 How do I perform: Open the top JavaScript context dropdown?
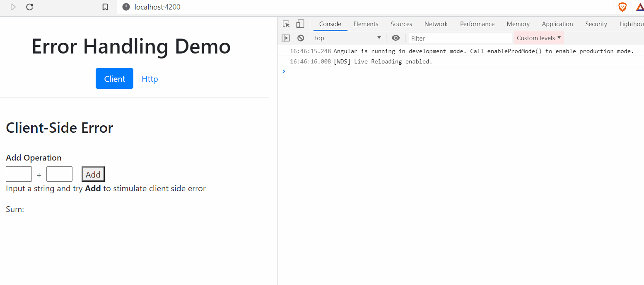pos(347,38)
